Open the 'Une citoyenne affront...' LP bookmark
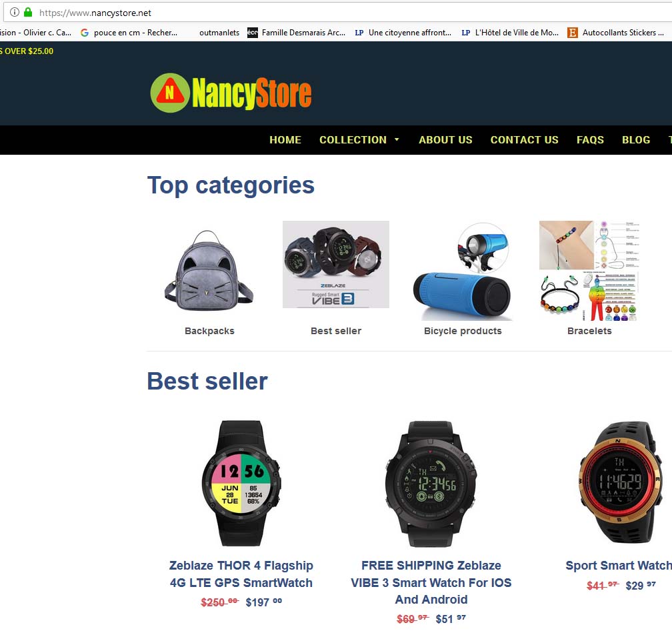The image size is (672, 637). pos(403,33)
